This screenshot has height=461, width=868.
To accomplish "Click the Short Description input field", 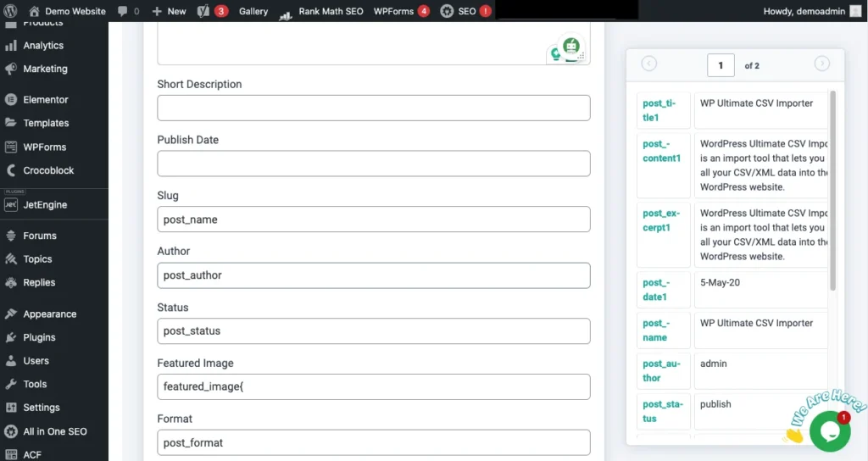I will click(x=373, y=108).
